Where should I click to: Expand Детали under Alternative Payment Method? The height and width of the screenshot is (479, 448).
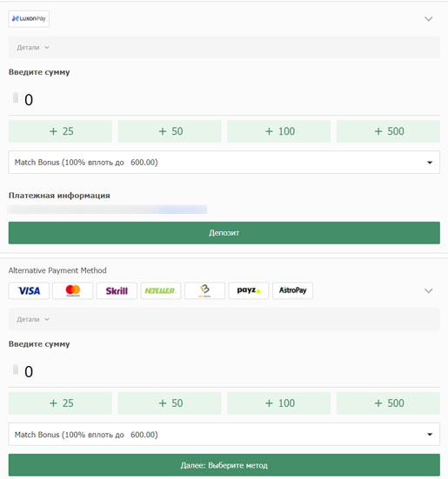point(33,319)
